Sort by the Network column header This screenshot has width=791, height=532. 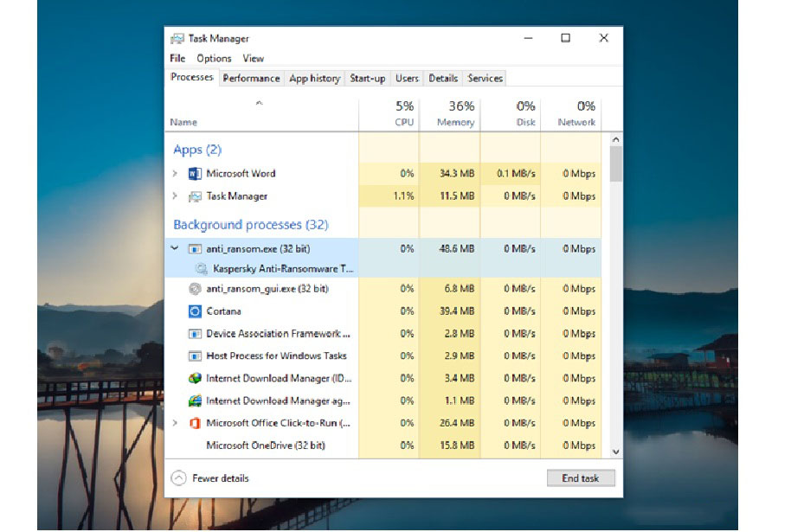click(570, 114)
